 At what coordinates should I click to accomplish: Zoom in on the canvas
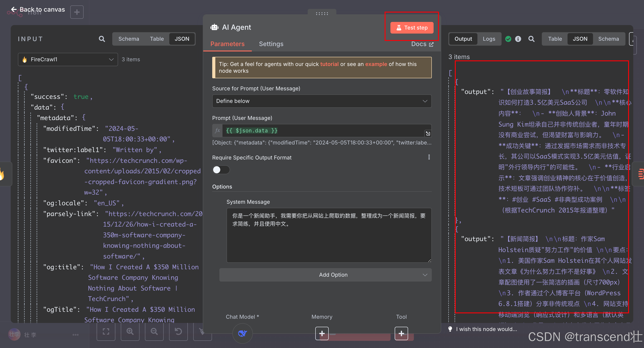[x=130, y=331]
